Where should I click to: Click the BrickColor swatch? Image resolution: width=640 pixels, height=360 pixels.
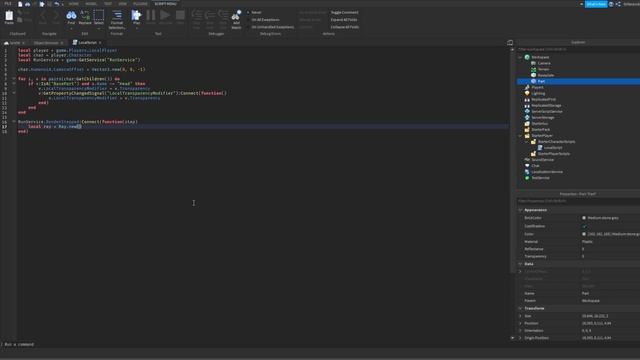[x=584, y=218]
